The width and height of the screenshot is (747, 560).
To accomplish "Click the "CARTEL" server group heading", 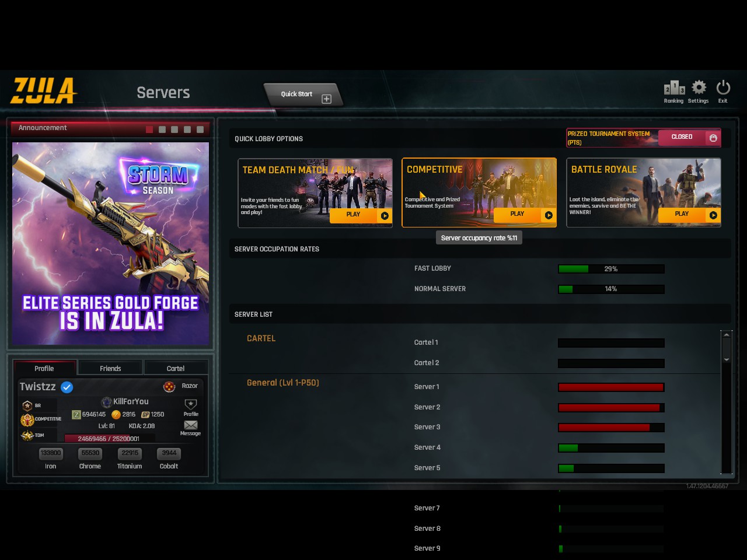I will coord(261,338).
